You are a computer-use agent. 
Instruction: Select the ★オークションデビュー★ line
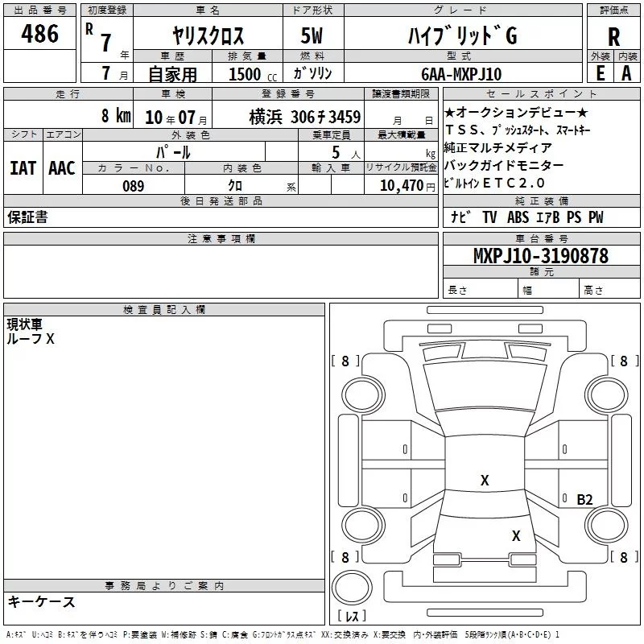(516, 112)
